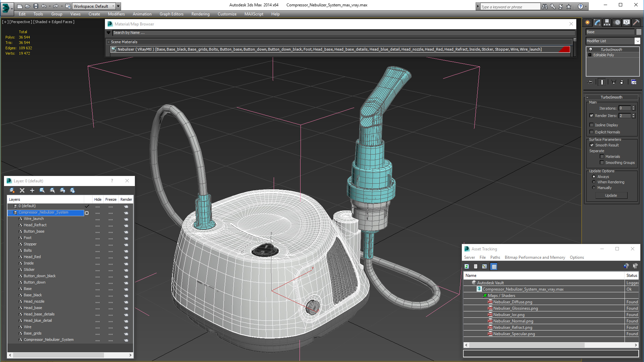Open the Modifiers menu

click(116, 14)
